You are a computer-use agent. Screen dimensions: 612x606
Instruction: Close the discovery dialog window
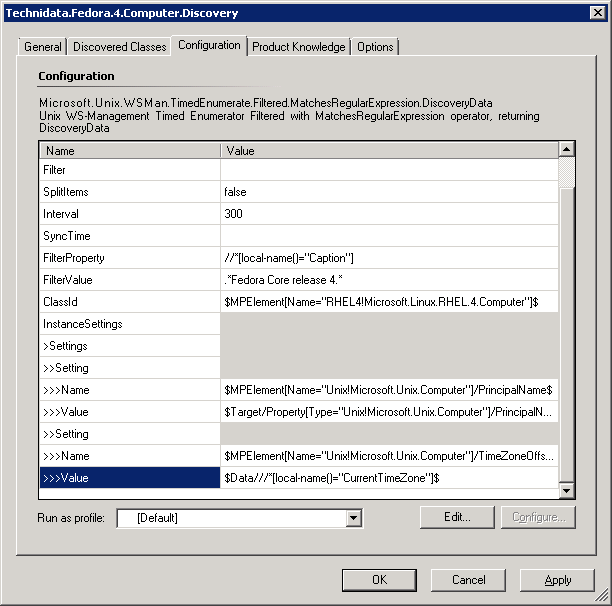click(598, 13)
